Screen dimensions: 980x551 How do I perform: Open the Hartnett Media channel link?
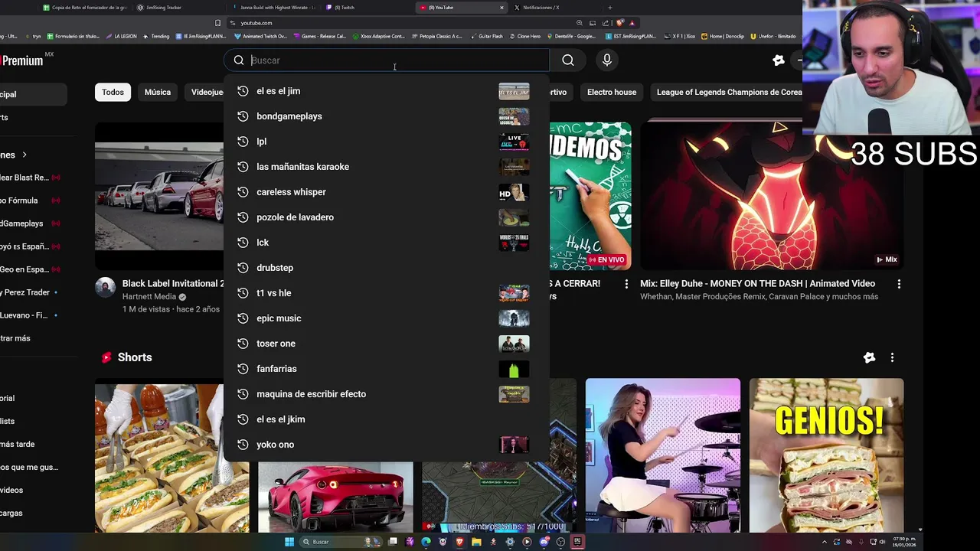149,297
